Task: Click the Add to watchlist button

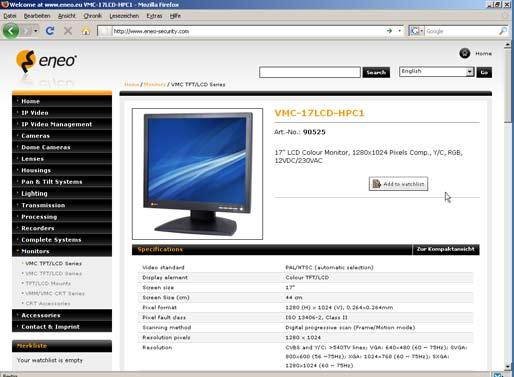Action: click(x=398, y=184)
